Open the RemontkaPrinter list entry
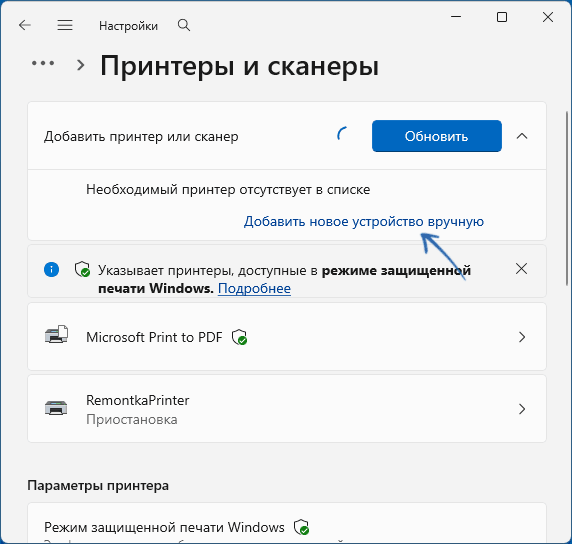The height and width of the screenshot is (544, 572). coord(287,409)
